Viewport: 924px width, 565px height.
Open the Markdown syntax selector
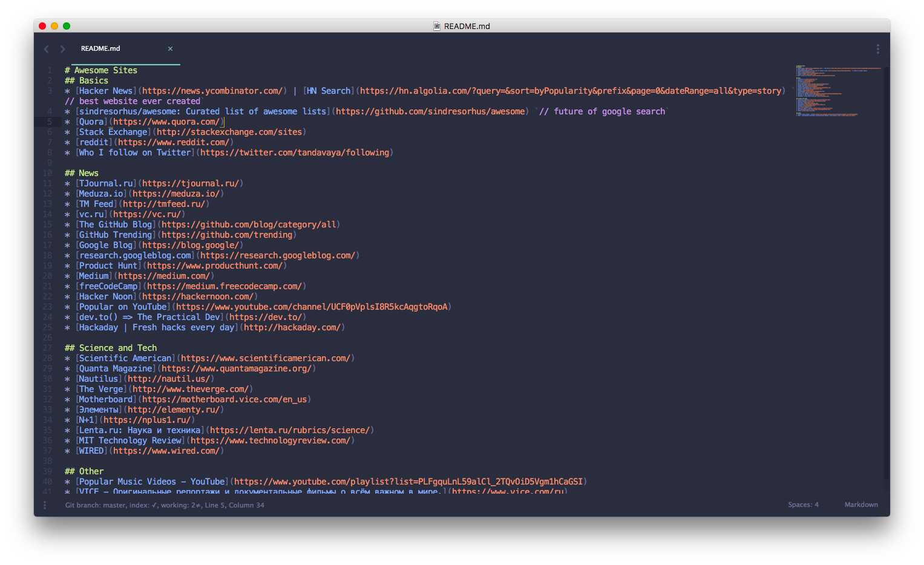coord(861,505)
